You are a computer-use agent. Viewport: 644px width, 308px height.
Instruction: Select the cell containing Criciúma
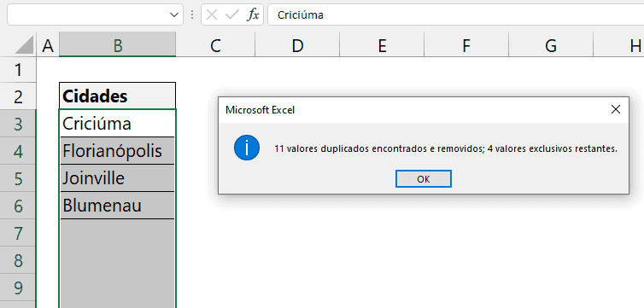click(x=118, y=123)
